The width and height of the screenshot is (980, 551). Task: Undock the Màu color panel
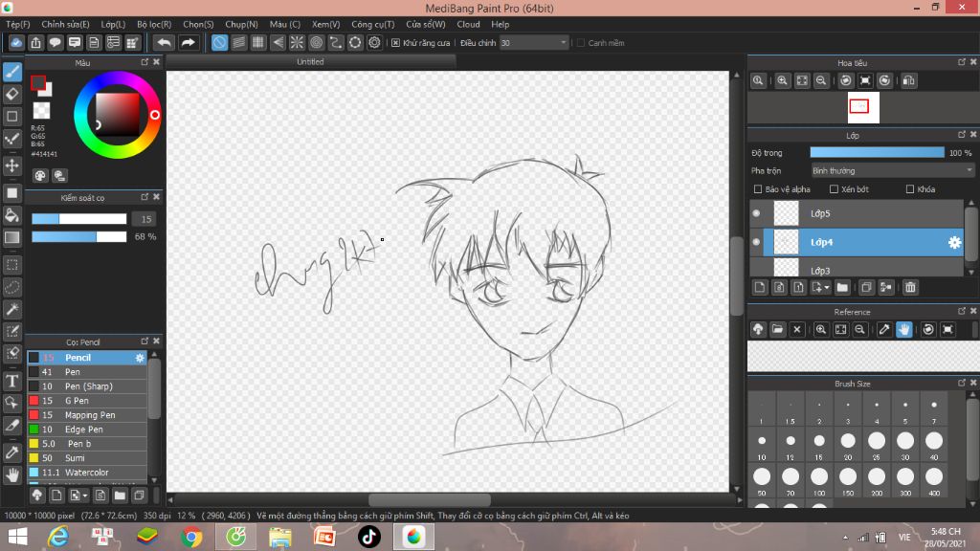pyautogui.click(x=145, y=62)
